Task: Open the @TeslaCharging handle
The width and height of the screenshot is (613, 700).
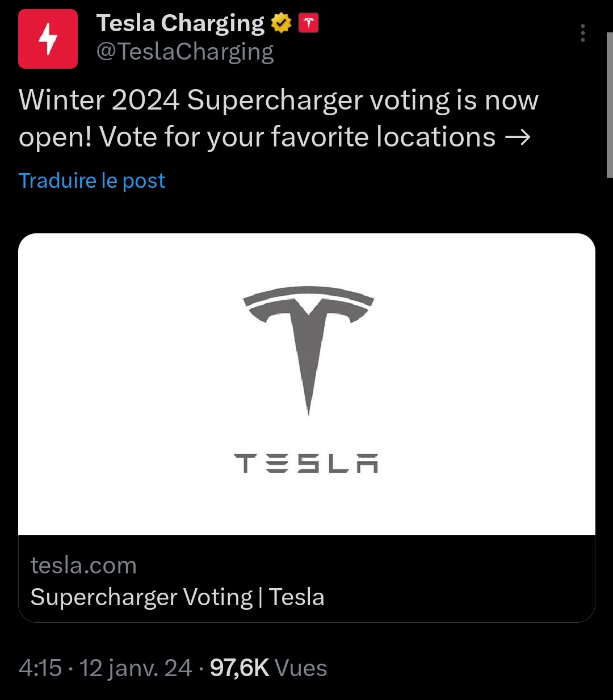Action: pyautogui.click(x=185, y=52)
